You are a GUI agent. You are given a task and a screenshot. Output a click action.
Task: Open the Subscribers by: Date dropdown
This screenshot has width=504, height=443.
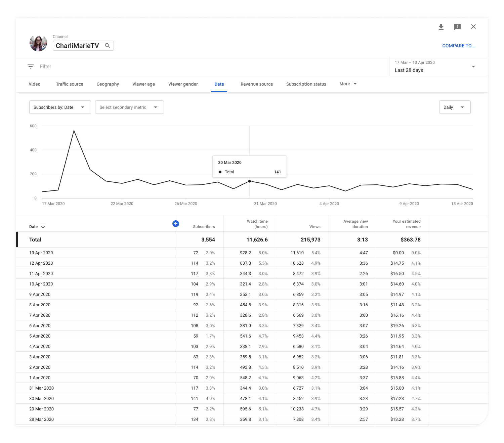coord(60,107)
